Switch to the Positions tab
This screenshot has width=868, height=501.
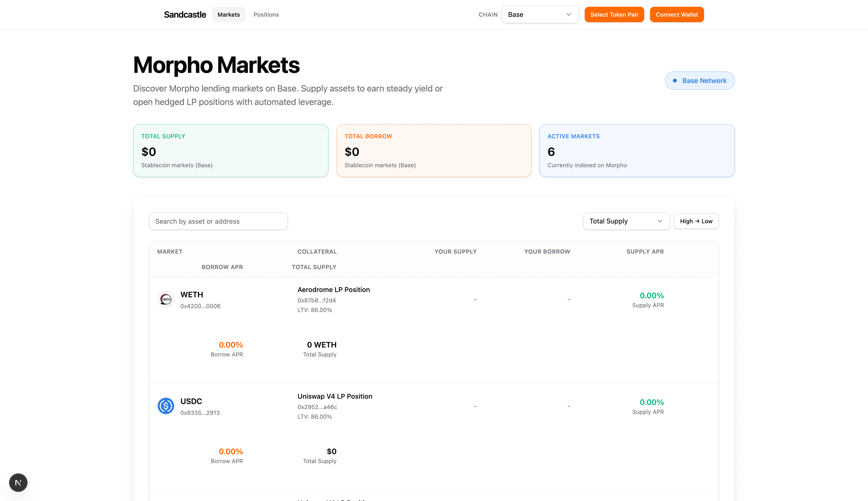266,14
